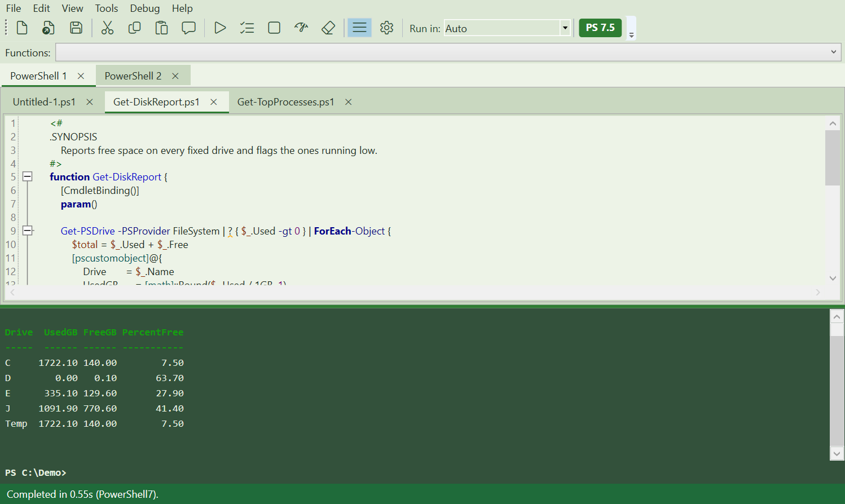Toggle comment with speech bubble icon
The image size is (845, 504).
point(188,28)
